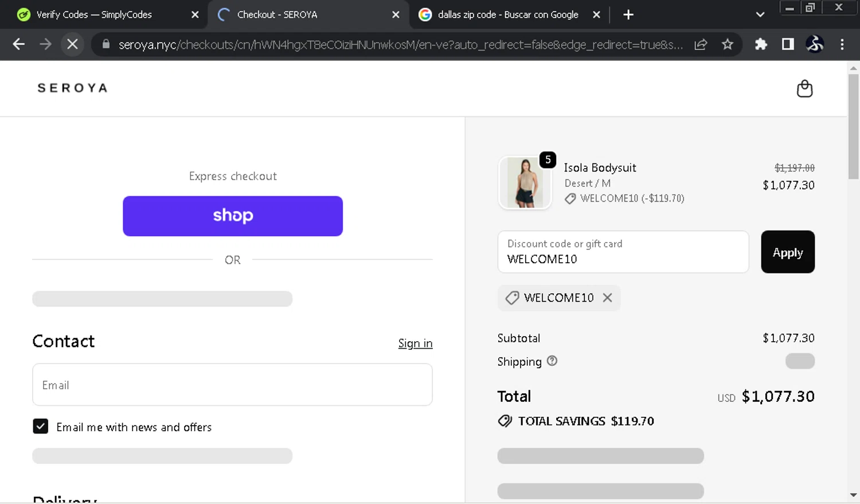Open the browser extensions puzzle icon
This screenshot has width=860, height=504.
tap(761, 44)
